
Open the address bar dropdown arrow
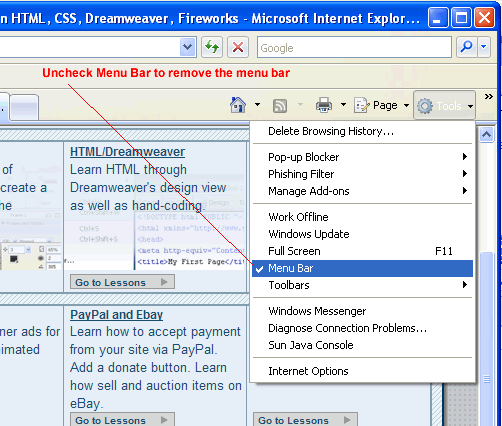pyautogui.click(x=188, y=47)
